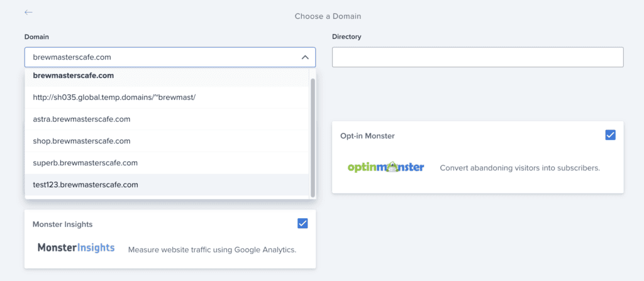Collapse the Domain dropdown chevron

click(x=305, y=57)
